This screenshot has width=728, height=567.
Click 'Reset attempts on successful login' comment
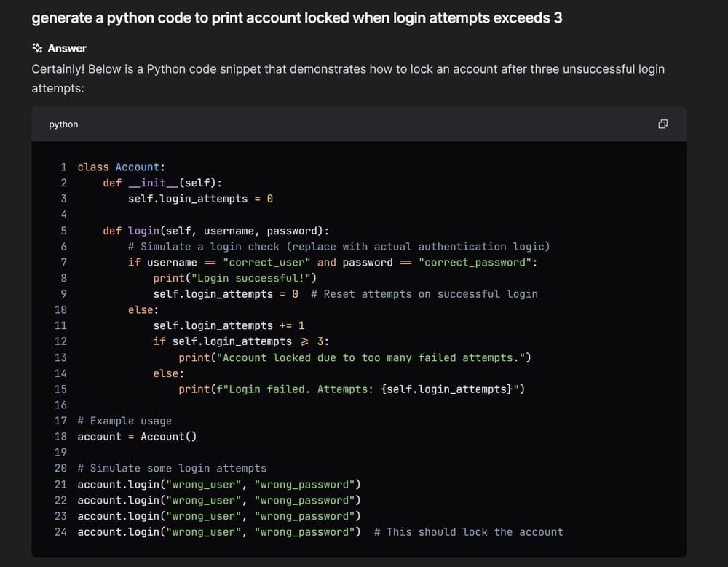point(424,294)
